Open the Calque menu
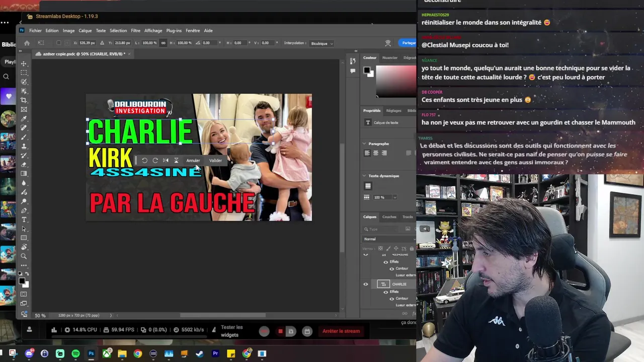This screenshot has height=362, width=644. 85,31
